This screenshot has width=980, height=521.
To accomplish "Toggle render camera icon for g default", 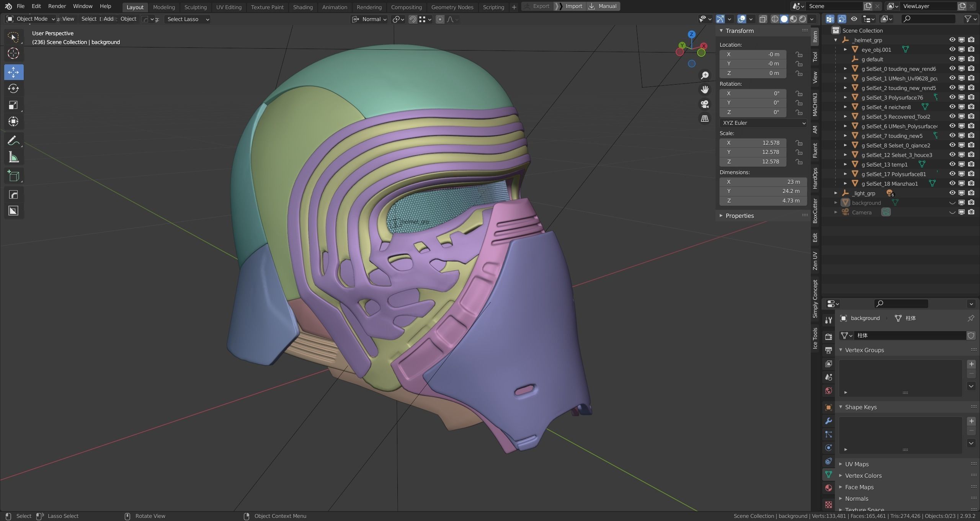I will click(x=971, y=59).
